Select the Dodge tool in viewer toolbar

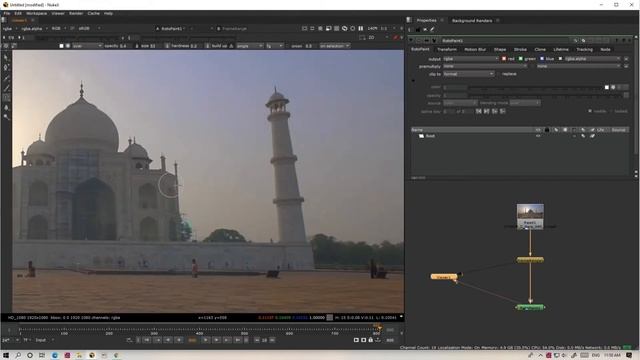click(6, 117)
